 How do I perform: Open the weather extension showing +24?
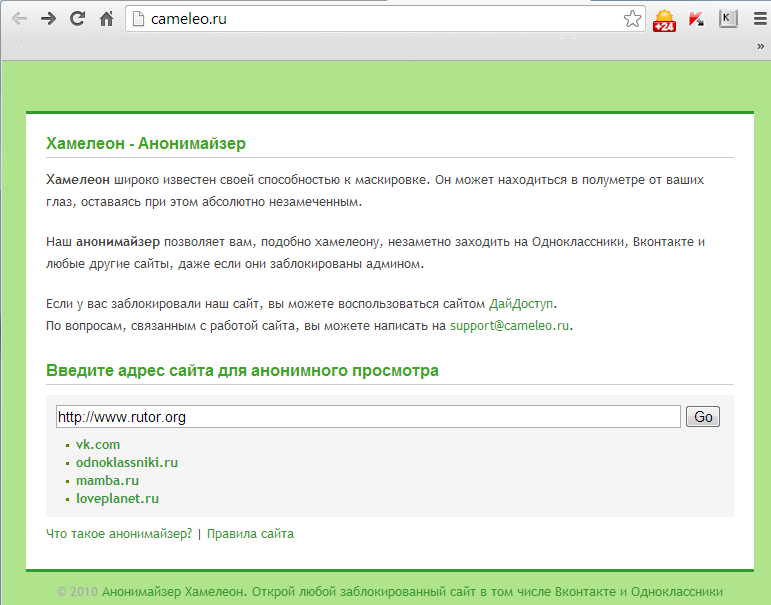pyautogui.click(x=664, y=20)
